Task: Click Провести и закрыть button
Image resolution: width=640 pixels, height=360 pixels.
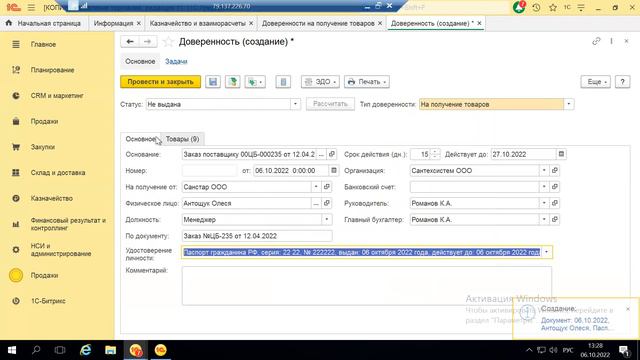Action: coord(160,82)
